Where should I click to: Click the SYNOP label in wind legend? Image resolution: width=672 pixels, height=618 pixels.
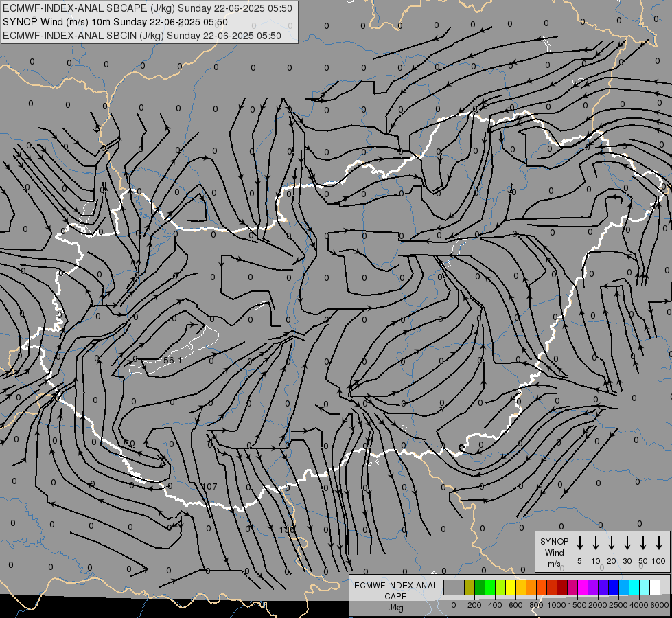tap(554, 542)
